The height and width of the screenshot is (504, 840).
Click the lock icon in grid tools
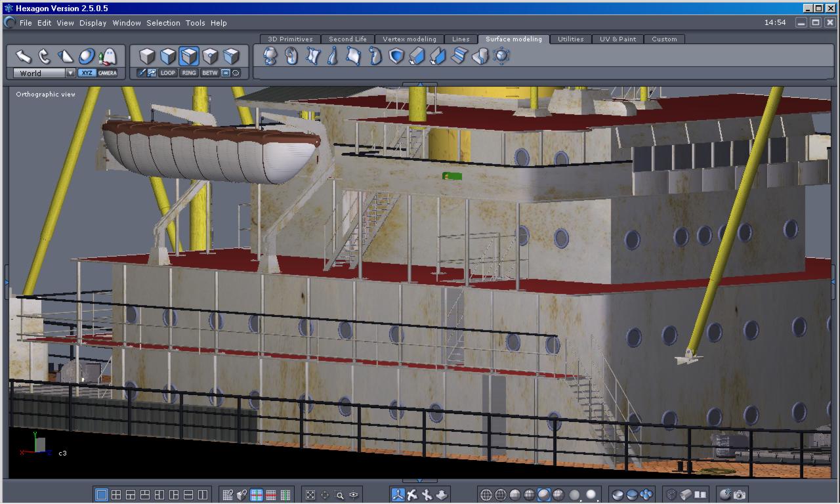pyautogui.click(x=242, y=495)
